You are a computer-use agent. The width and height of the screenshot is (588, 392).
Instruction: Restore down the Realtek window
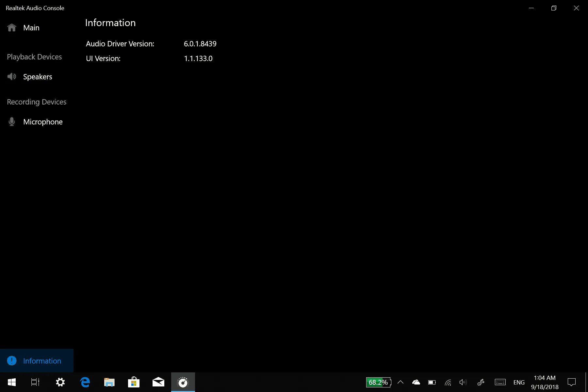(x=554, y=8)
